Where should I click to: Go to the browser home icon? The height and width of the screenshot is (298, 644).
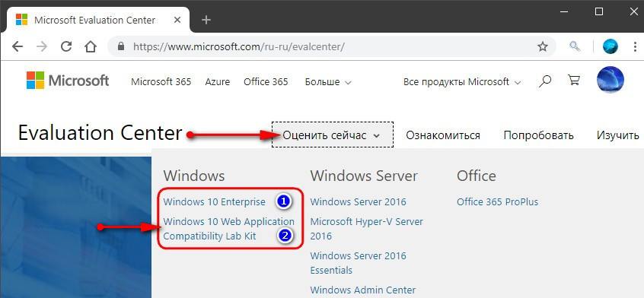[90, 46]
